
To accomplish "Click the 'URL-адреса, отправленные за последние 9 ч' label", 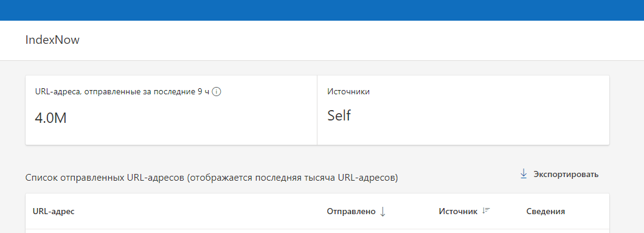I will 123,92.
